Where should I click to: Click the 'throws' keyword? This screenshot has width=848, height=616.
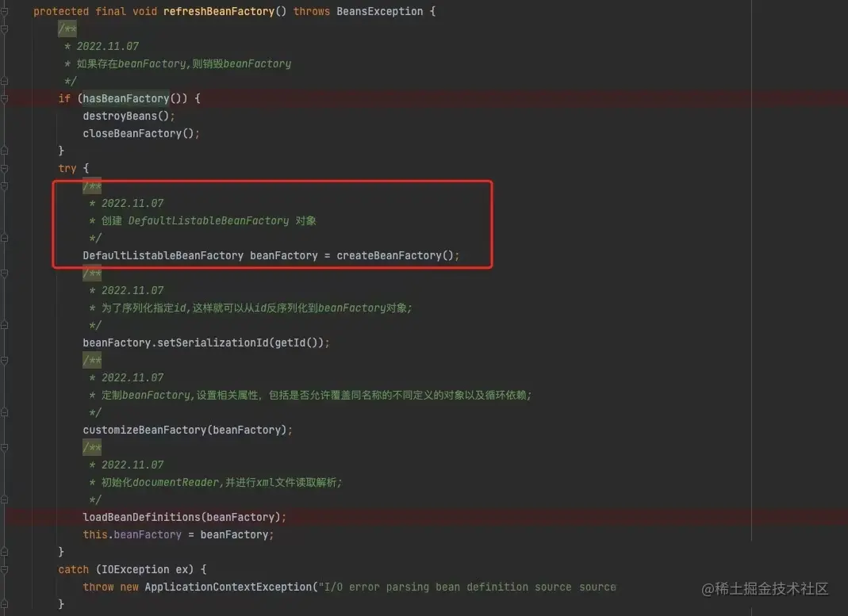pos(312,11)
